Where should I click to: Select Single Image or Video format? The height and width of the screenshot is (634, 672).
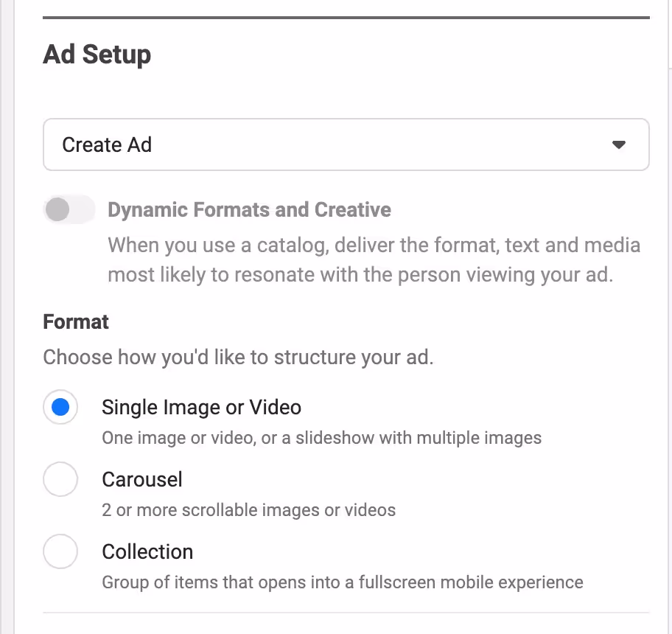[x=60, y=407]
